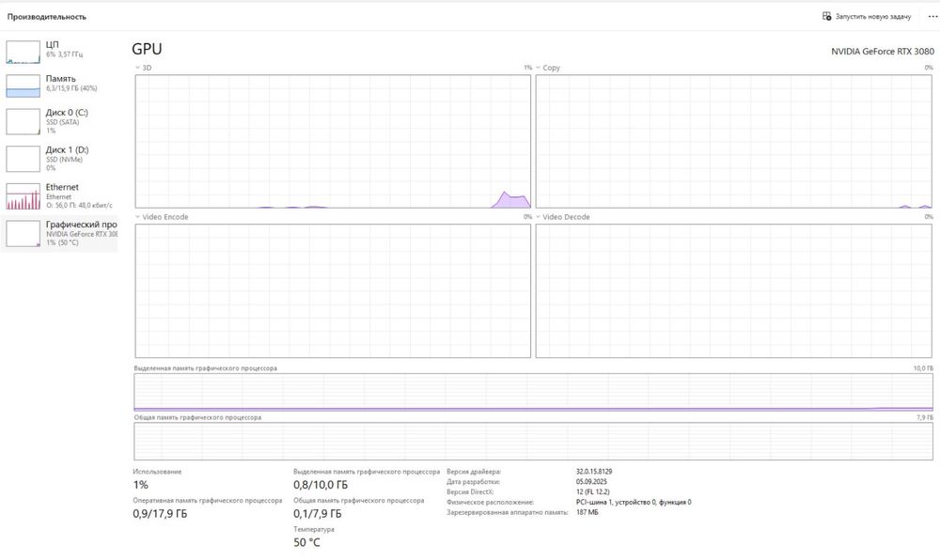The width and height of the screenshot is (940, 560).
Task: Click the 'Использование' label
Action: pyautogui.click(x=157, y=472)
